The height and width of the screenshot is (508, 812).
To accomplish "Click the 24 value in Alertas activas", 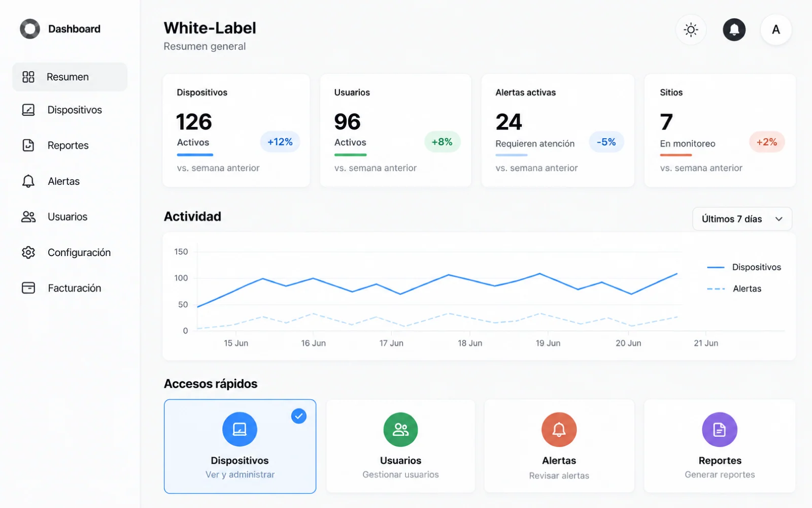I will (x=509, y=122).
